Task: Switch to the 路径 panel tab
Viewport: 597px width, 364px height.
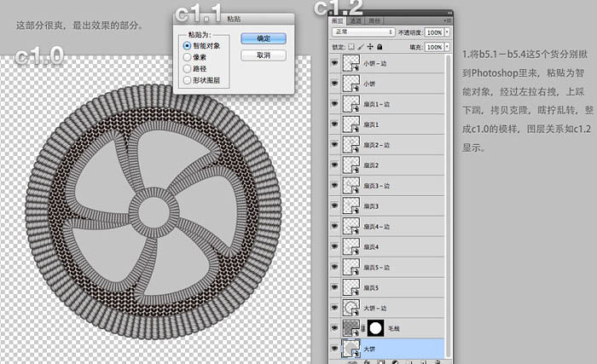Action: pos(374,20)
